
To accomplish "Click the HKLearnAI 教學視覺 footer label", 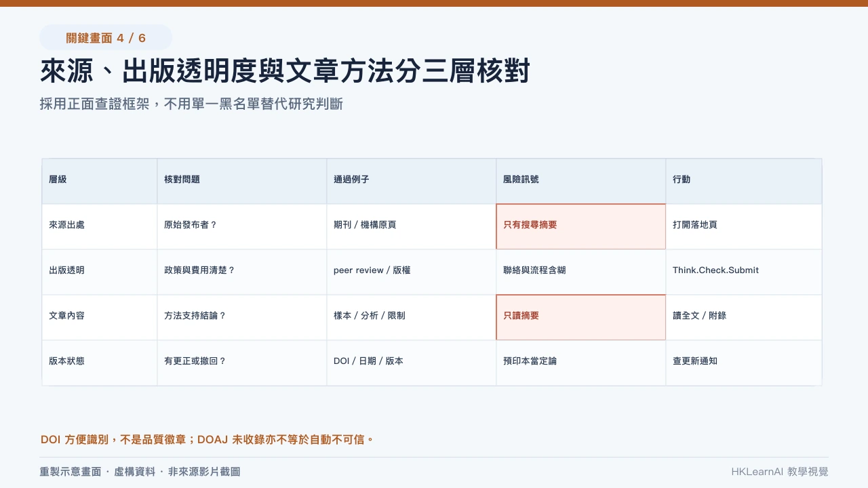I will [x=780, y=472].
